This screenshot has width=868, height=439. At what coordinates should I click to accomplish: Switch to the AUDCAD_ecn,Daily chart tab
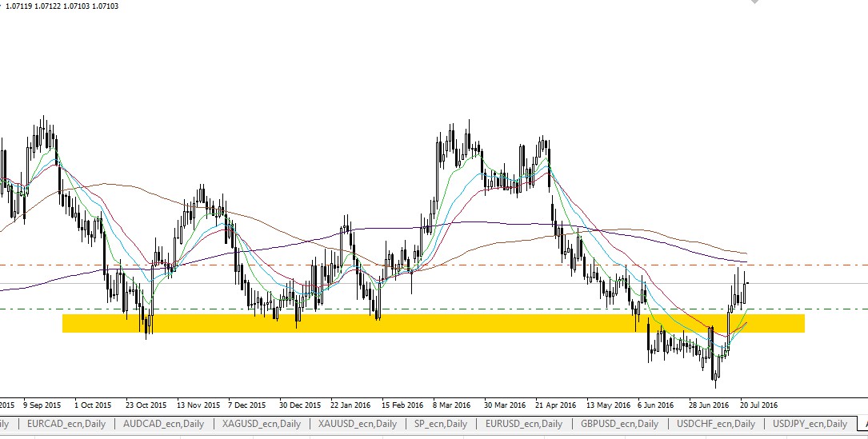pos(163,424)
